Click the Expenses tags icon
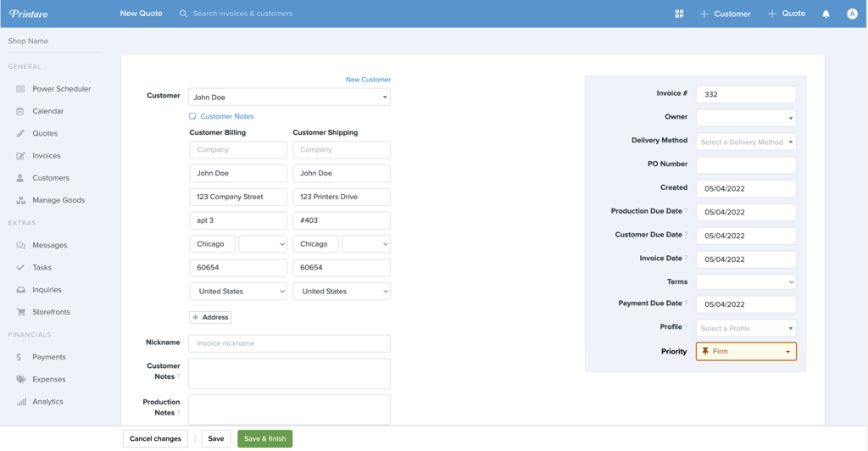The width and height of the screenshot is (868, 451). tap(21, 379)
